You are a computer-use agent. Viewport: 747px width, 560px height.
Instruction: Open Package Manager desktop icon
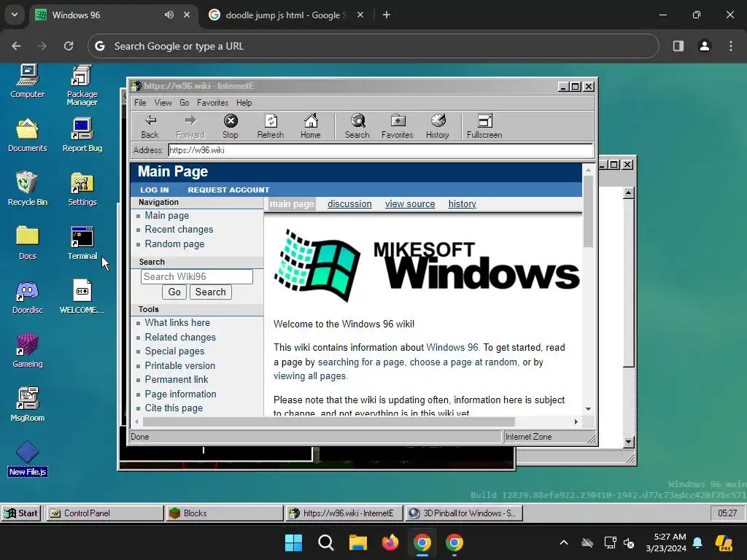(x=82, y=85)
